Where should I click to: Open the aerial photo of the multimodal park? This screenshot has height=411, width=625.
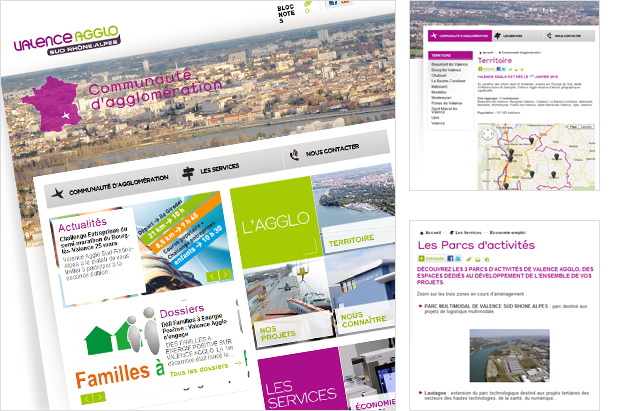pyautogui.click(x=509, y=356)
